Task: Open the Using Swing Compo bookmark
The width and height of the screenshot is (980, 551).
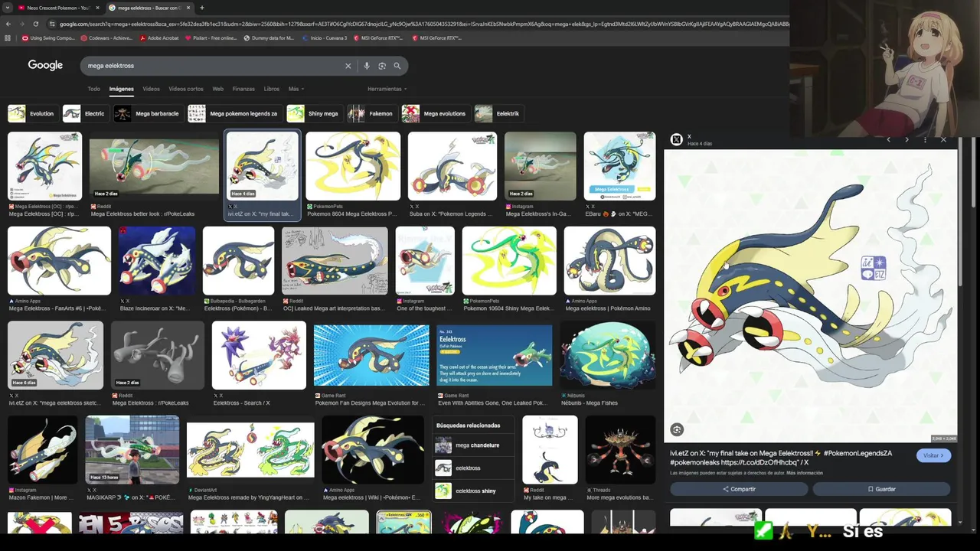Action: click(x=48, y=37)
